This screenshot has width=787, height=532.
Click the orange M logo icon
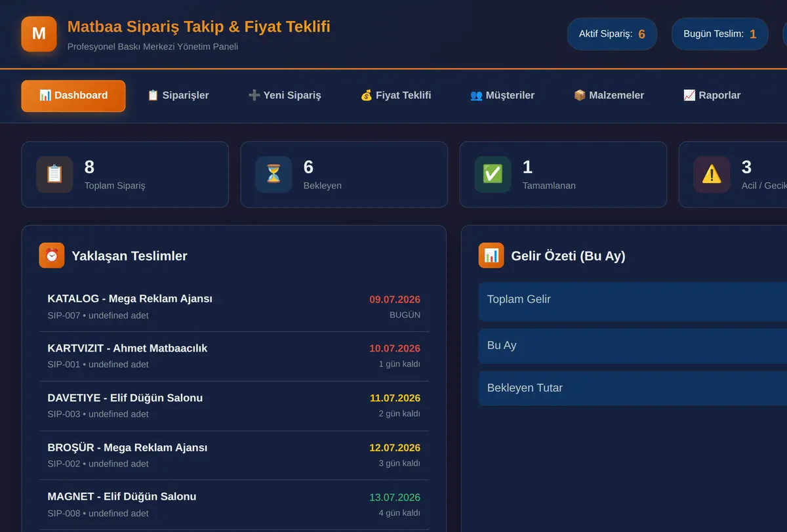39,33
